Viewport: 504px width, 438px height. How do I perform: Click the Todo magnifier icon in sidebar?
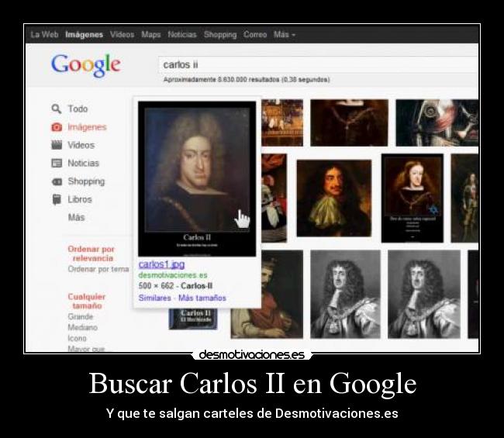click(x=57, y=109)
